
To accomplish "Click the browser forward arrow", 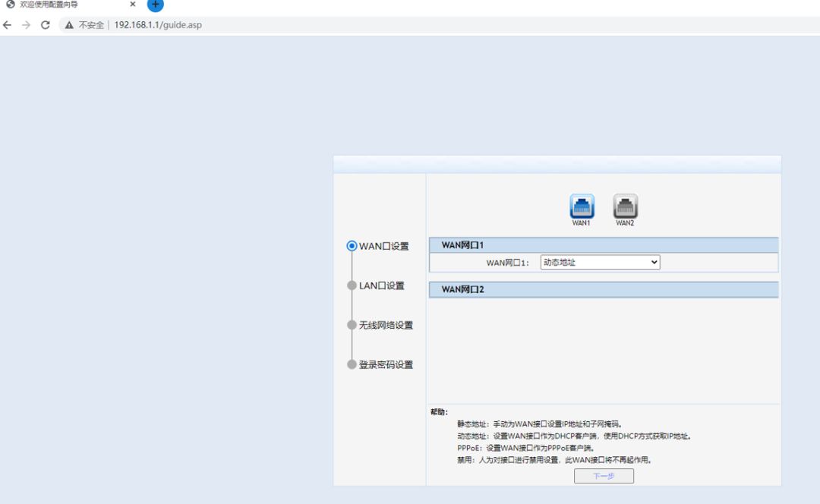I will (26, 24).
